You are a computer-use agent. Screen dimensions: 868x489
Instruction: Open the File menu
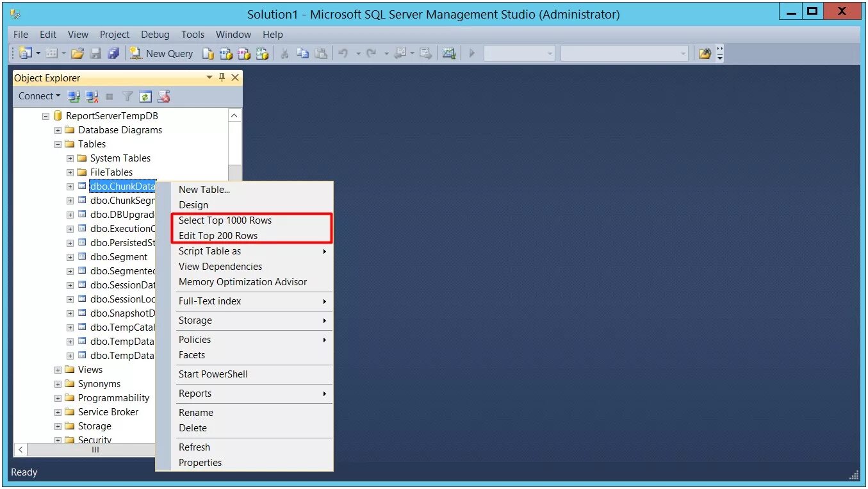(20, 35)
